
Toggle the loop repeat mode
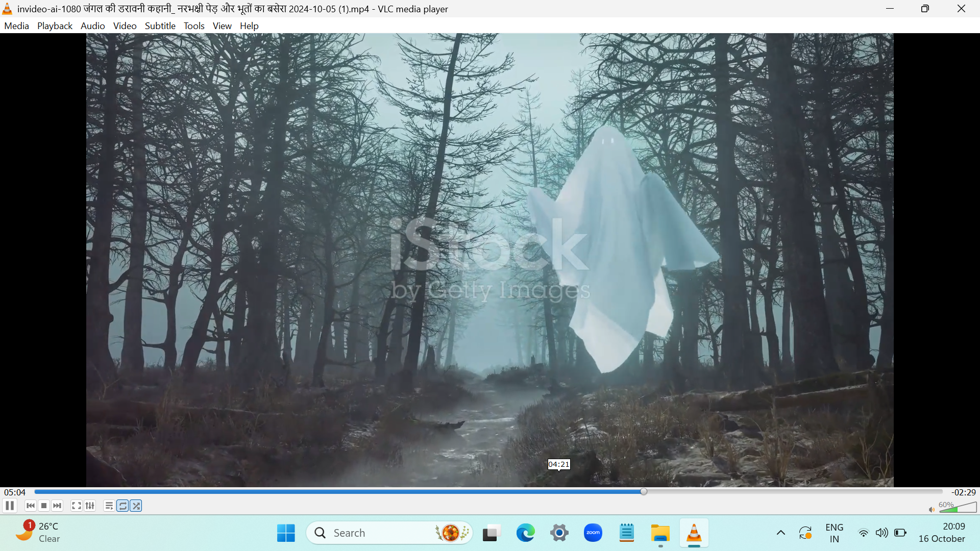[x=122, y=506]
